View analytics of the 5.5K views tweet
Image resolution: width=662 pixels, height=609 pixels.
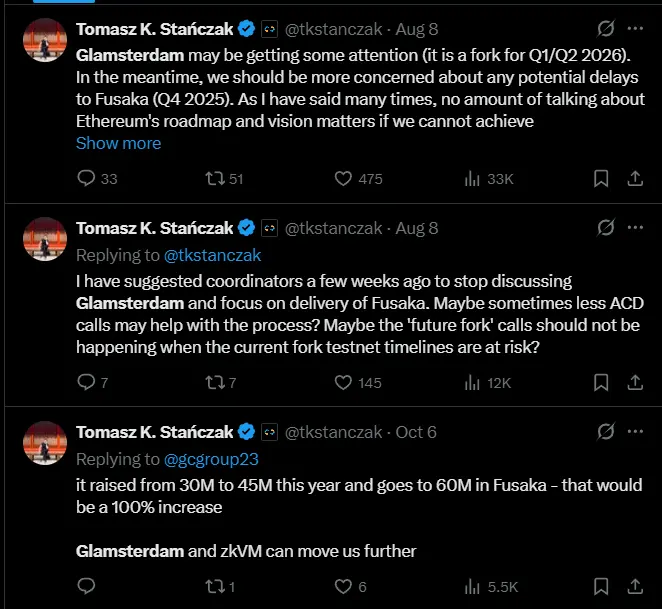click(x=473, y=586)
